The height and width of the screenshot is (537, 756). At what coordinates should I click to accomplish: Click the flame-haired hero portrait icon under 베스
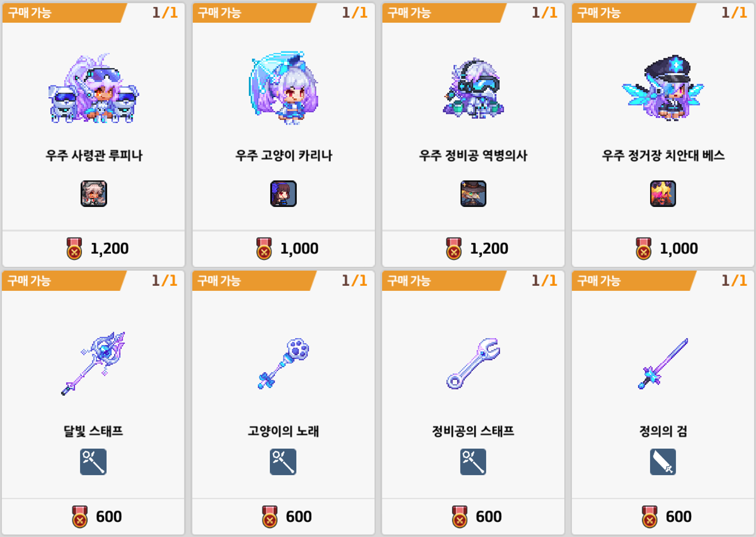point(663,194)
